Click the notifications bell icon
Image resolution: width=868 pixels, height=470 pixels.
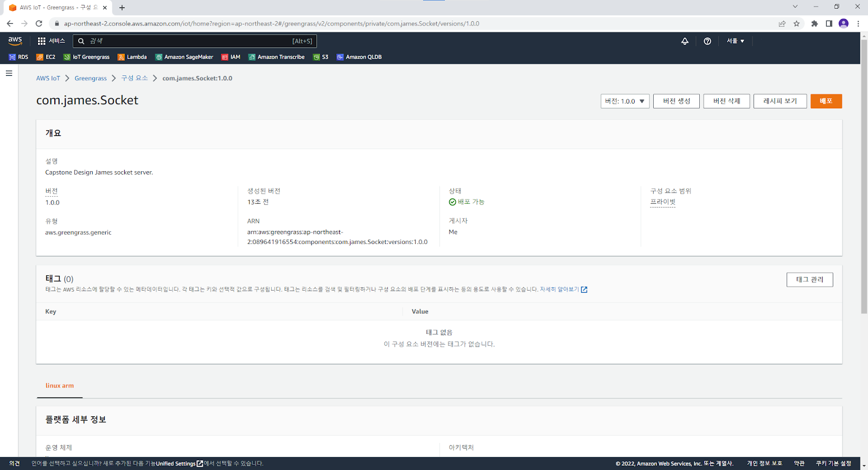[x=685, y=41]
